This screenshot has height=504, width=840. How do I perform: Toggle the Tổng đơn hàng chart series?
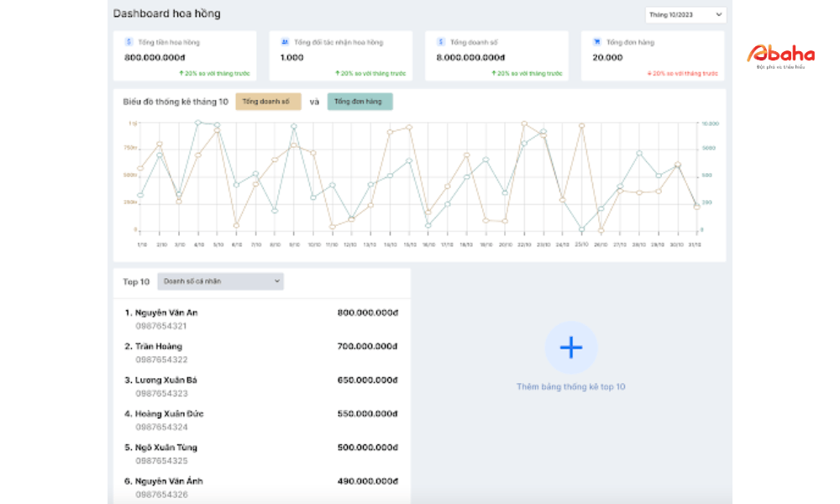point(359,102)
